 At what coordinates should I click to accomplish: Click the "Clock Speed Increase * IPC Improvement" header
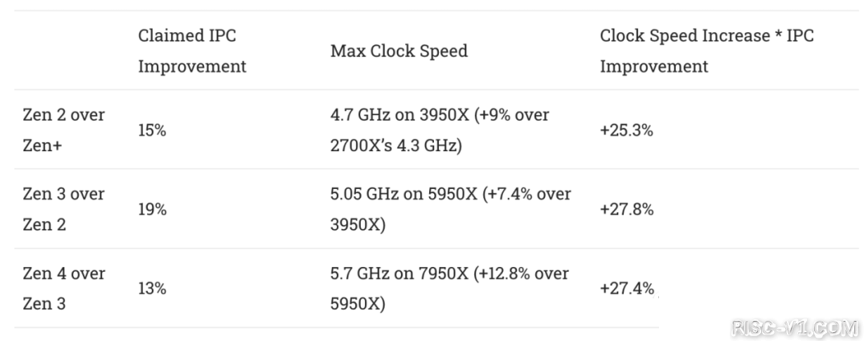click(706, 51)
